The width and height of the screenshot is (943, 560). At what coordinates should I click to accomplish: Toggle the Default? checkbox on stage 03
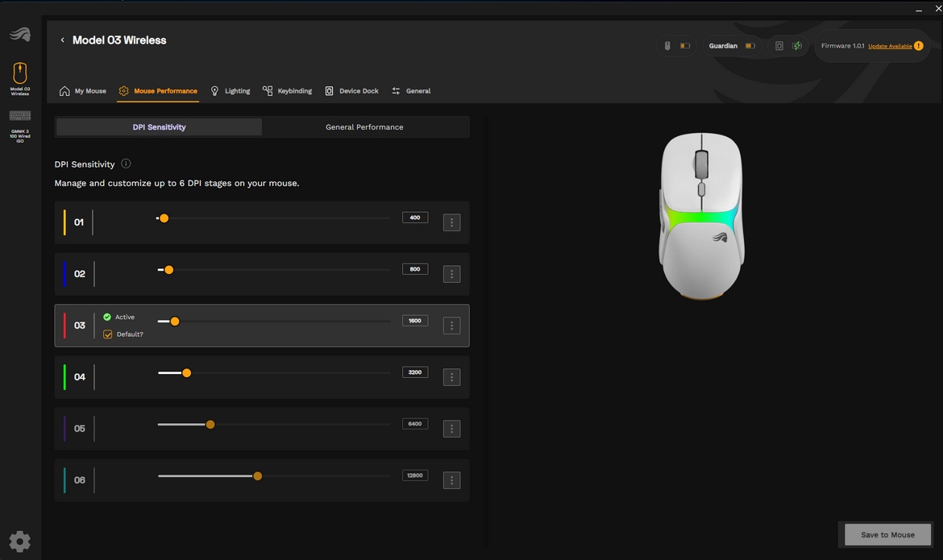(108, 334)
